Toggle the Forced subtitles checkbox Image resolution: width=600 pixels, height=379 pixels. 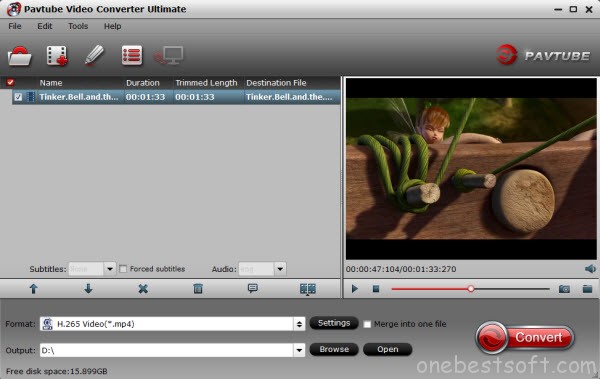123,269
